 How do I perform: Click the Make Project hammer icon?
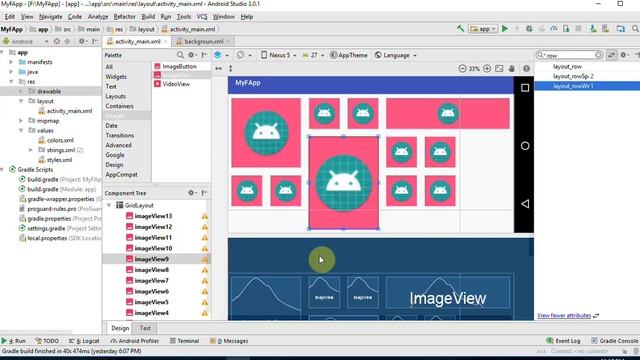pyautogui.click(x=460, y=29)
